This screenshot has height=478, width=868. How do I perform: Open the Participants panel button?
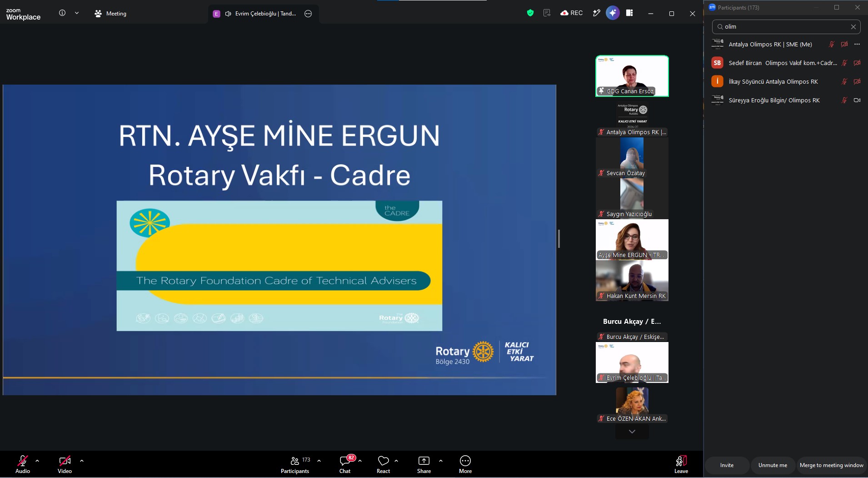(295, 464)
